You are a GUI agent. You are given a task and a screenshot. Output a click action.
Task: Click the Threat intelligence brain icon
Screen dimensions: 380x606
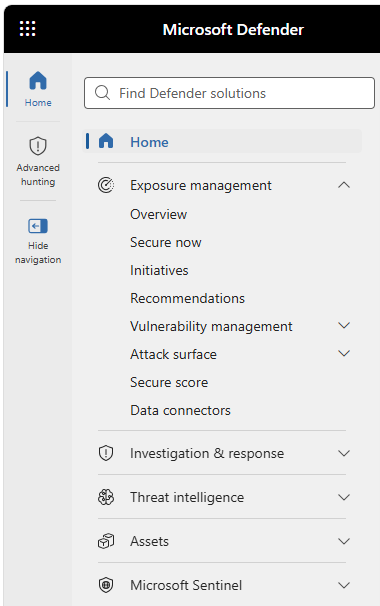coord(106,497)
